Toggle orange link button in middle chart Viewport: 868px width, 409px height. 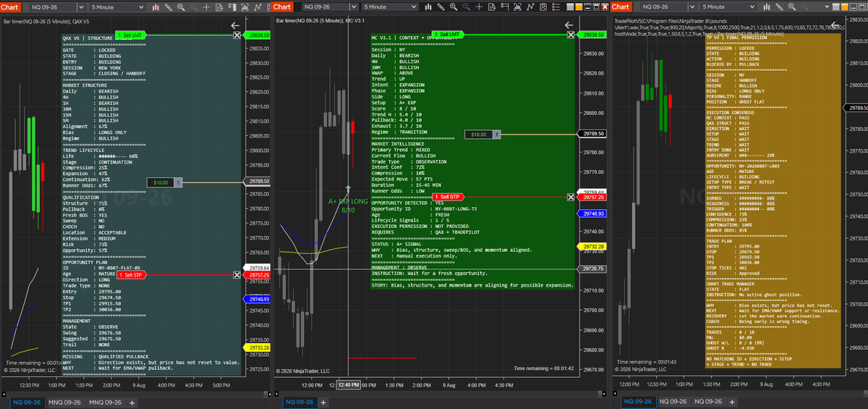pos(579,7)
